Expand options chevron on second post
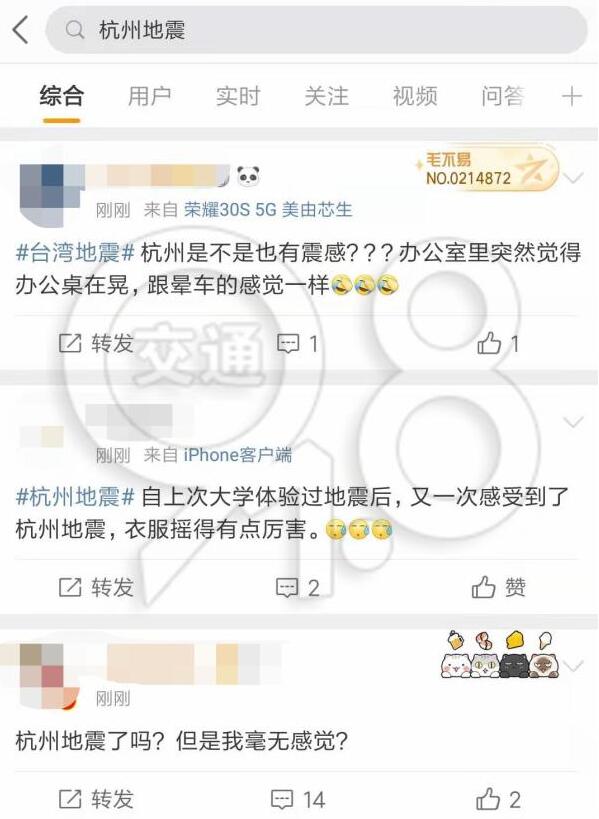This screenshot has height=819, width=599. 574,422
